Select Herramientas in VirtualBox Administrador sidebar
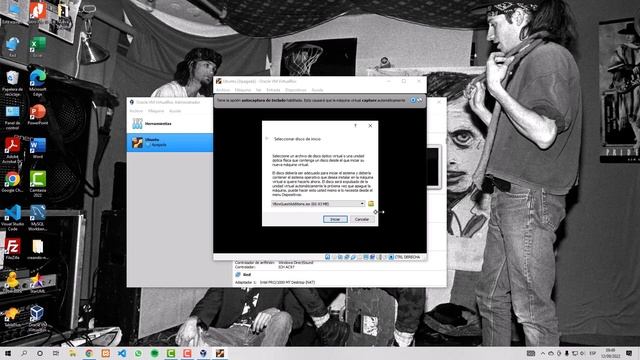Image resolution: width=640 pixels, height=360 pixels. [170, 124]
